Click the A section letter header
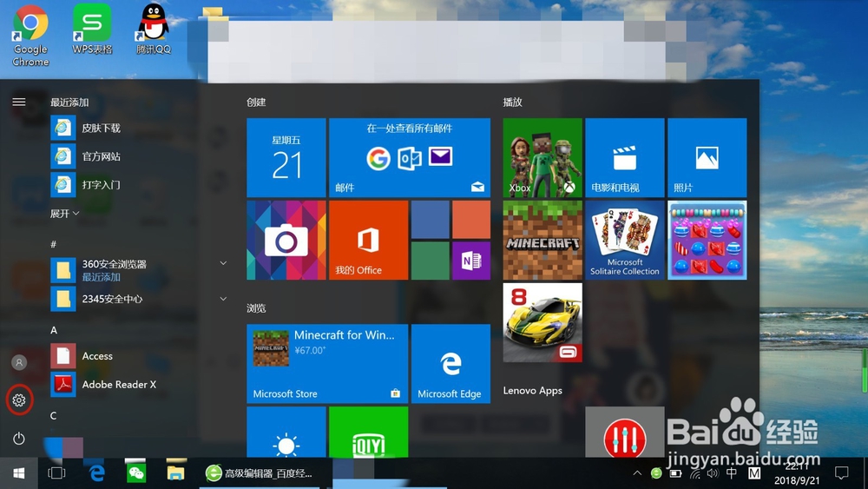This screenshot has width=868, height=489. pos(54,330)
